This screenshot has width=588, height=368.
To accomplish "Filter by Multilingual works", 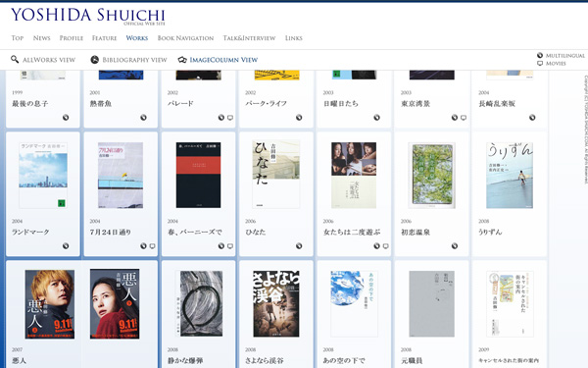I will click(x=564, y=56).
